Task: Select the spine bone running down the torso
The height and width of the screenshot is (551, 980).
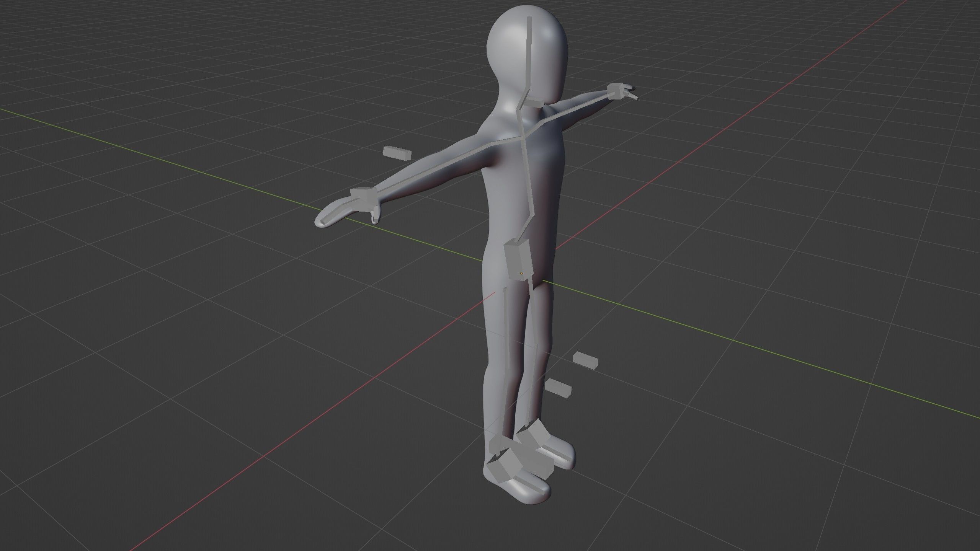Action: [529, 180]
